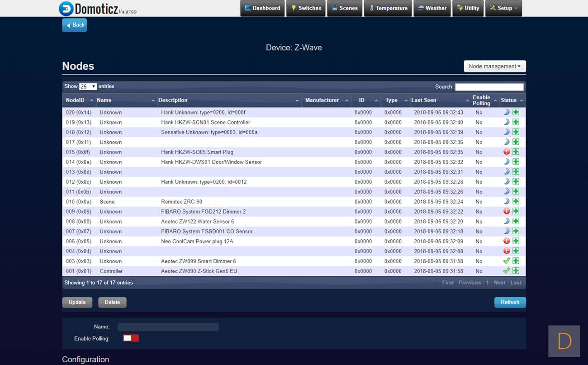
Task: Click the orange D watermark icon
Action: (564, 341)
